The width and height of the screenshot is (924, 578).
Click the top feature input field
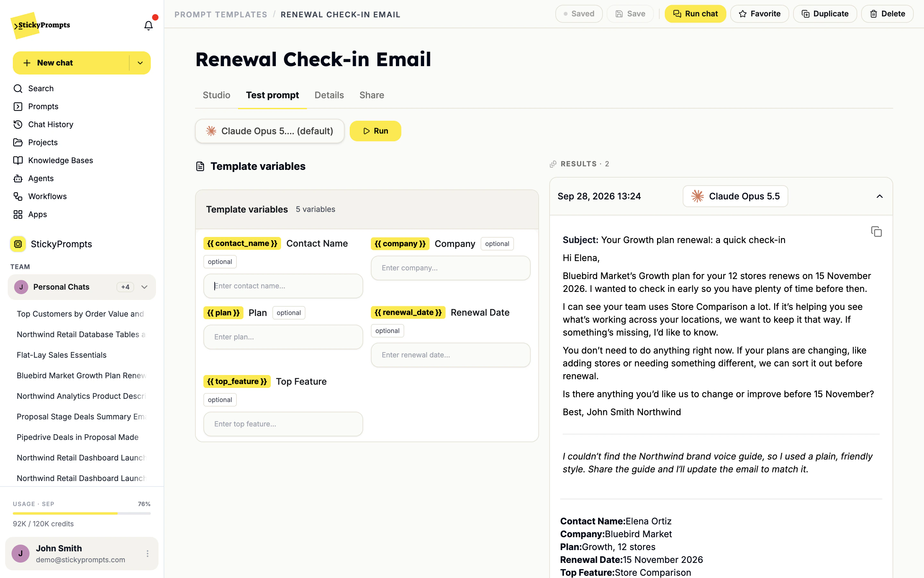[x=283, y=424]
